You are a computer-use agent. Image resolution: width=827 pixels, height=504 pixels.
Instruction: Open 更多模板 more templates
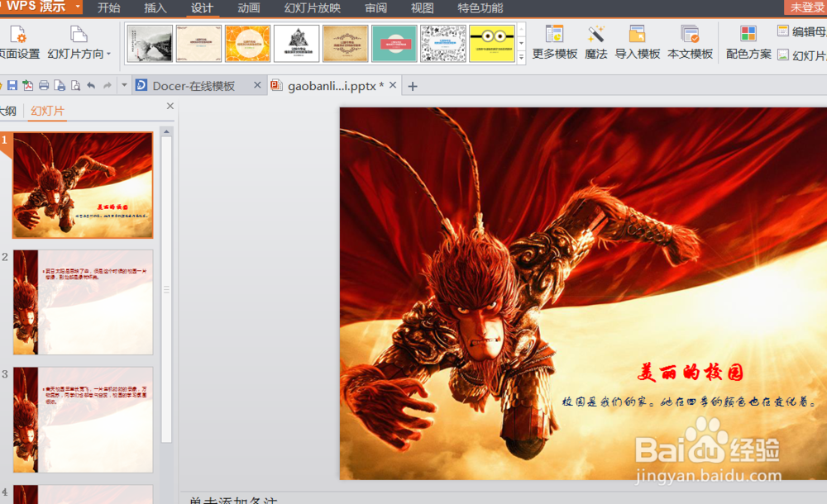tap(554, 42)
